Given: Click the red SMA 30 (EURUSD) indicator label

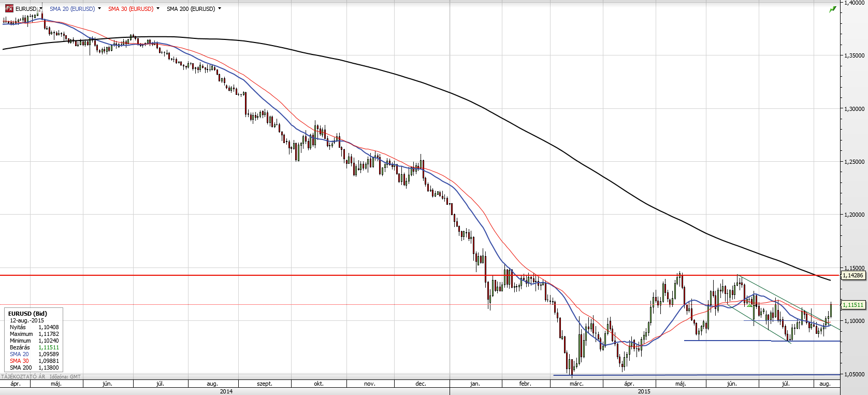Looking at the screenshot, I should [131, 9].
